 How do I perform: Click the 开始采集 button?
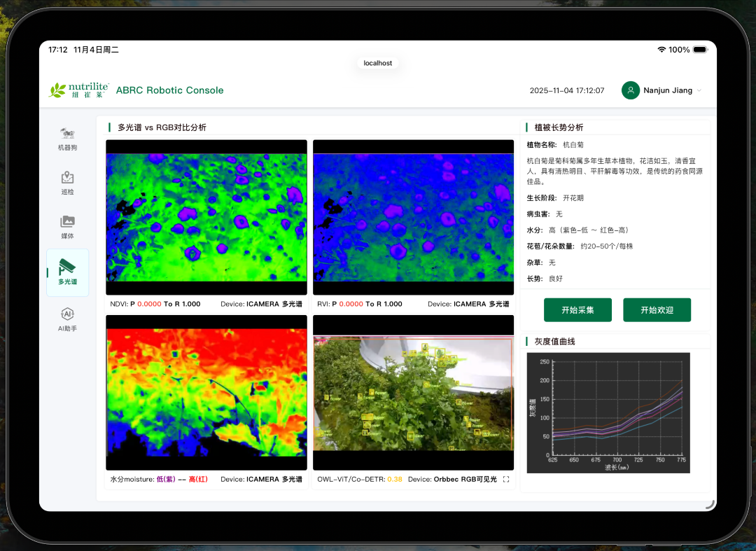(x=577, y=310)
